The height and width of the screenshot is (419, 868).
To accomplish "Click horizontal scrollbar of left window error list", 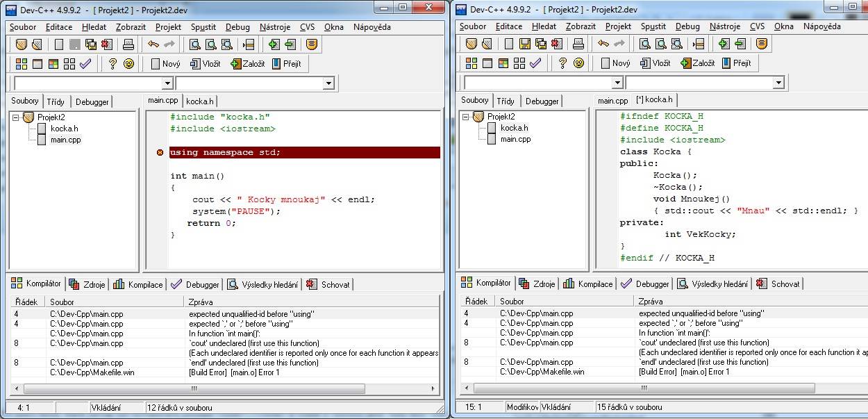I will [x=224, y=388].
